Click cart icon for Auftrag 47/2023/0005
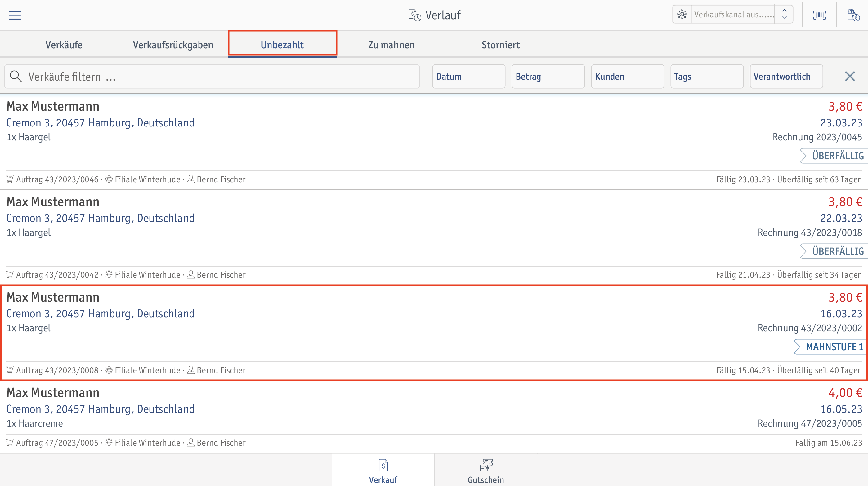Viewport: 868px width, 486px height. (x=10, y=443)
